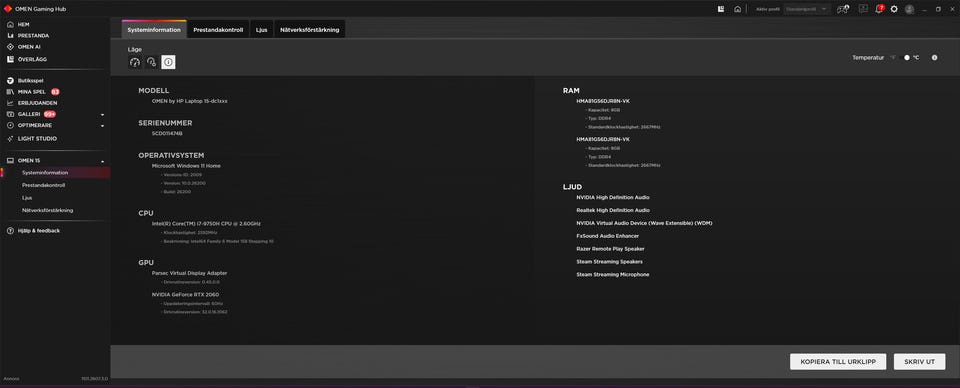The image size is (960, 388).
Task: Click Steam Streaming Speakers entry
Action: point(609,261)
